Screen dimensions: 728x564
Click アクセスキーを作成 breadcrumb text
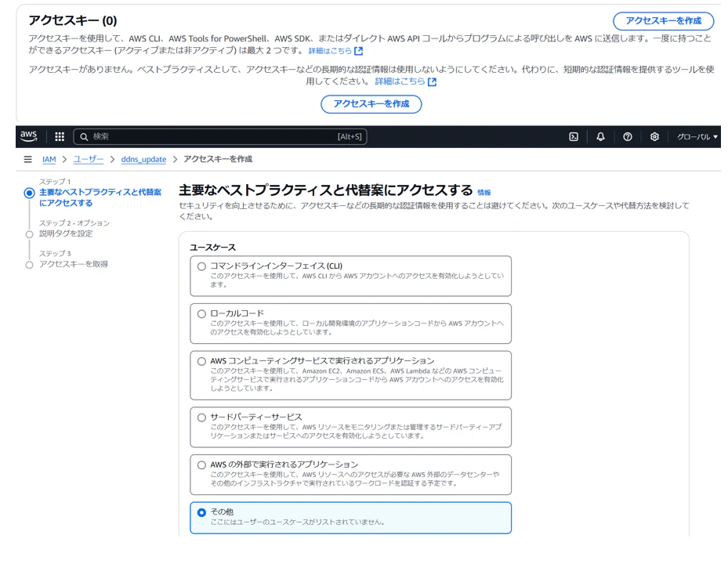[218, 159]
